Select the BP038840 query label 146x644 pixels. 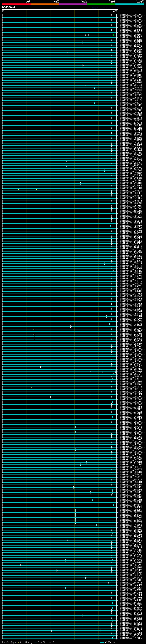coord(8,8)
